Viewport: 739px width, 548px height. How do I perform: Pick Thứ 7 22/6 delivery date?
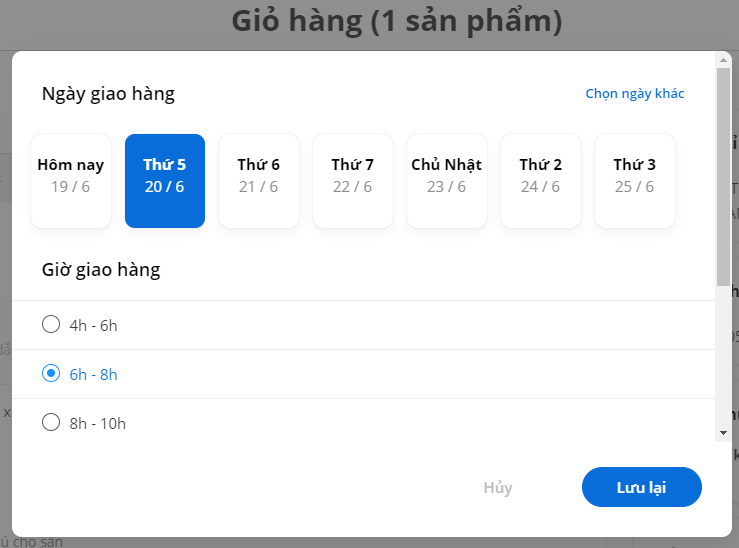click(x=353, y=181)
